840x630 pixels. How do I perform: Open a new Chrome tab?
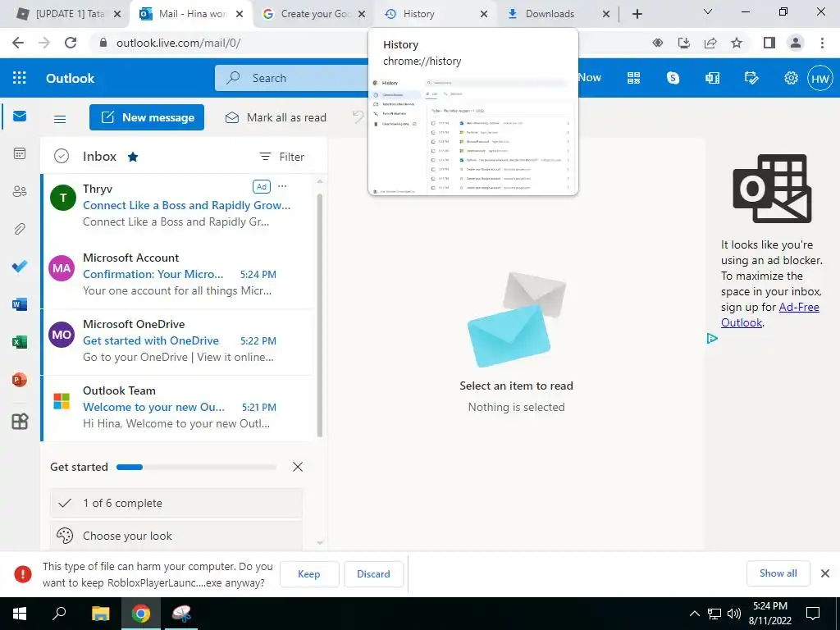(x=637, y=14)
